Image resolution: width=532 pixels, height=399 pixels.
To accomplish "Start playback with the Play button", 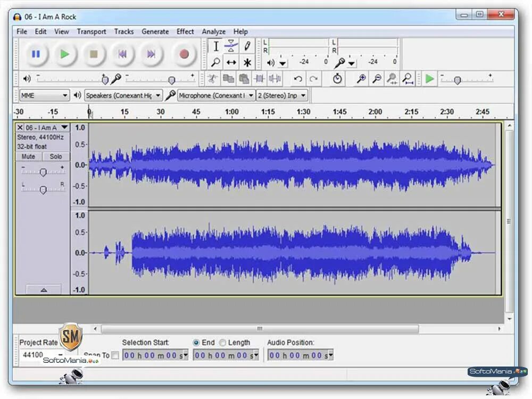I will 64,54.
